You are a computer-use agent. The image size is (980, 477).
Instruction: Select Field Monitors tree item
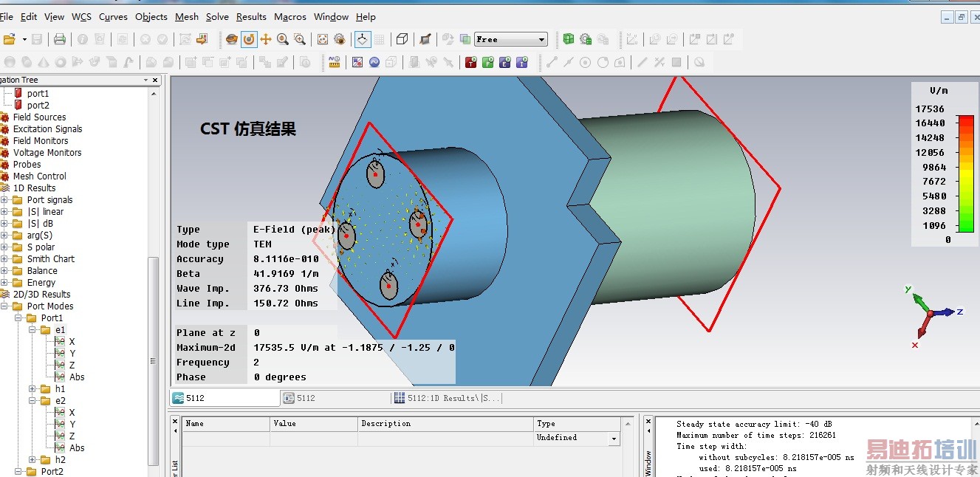[40, 141]
